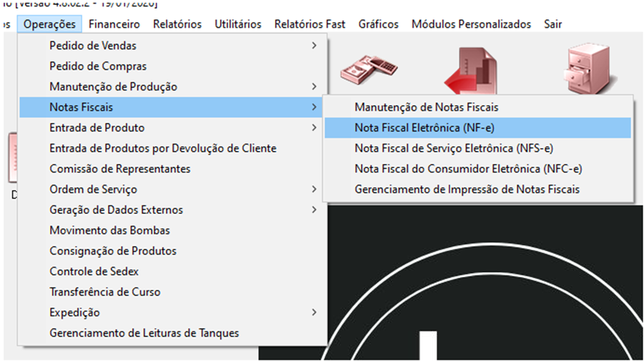The image size is (644, 362).
Task: Expand the Pedido de Vendas submenu arrow
Action: (314, 46)
